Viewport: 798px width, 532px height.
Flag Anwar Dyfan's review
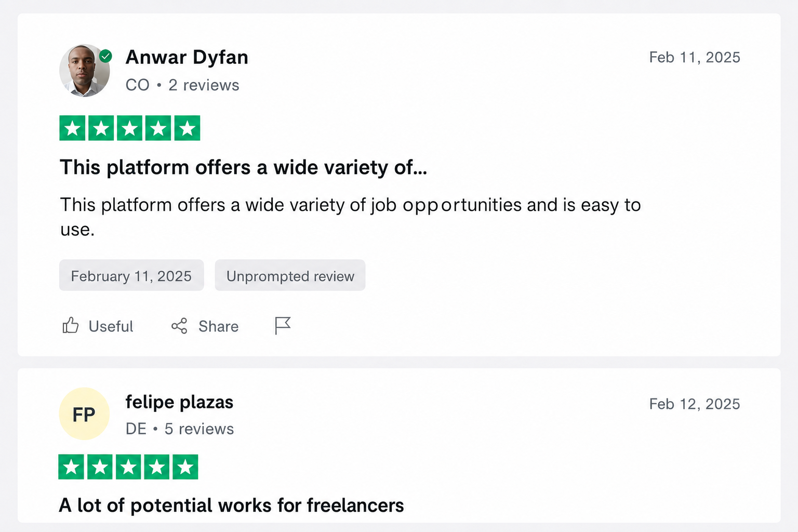(x=283, y=326)
